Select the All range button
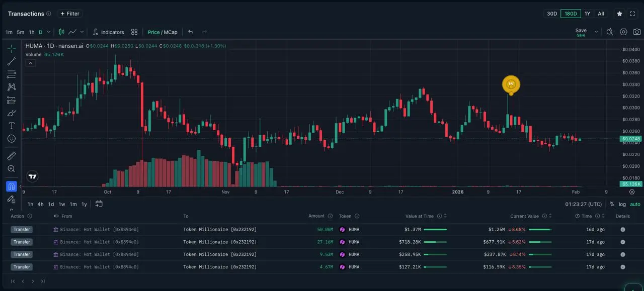644x291 pixels. coord(601,14)
